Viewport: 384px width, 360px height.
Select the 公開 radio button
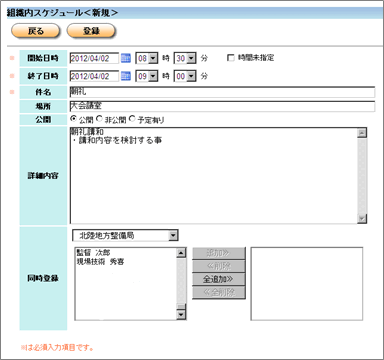(73, 119)
